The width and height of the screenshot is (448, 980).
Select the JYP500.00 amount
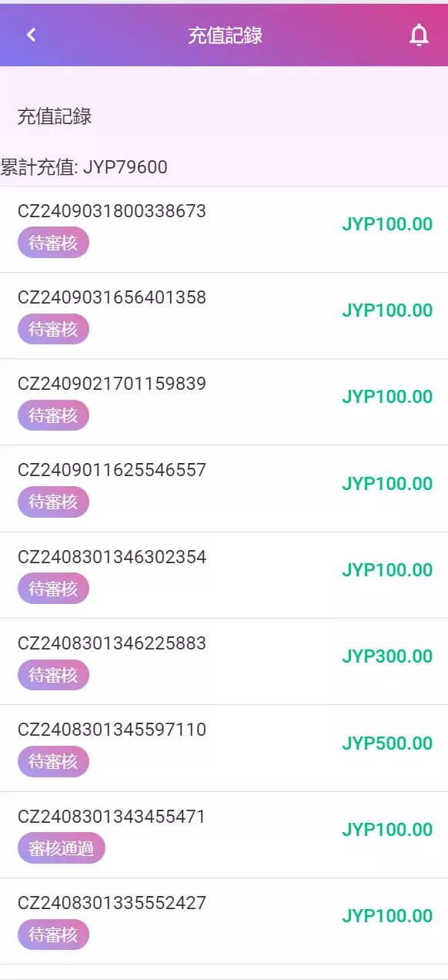coord(387,743)
